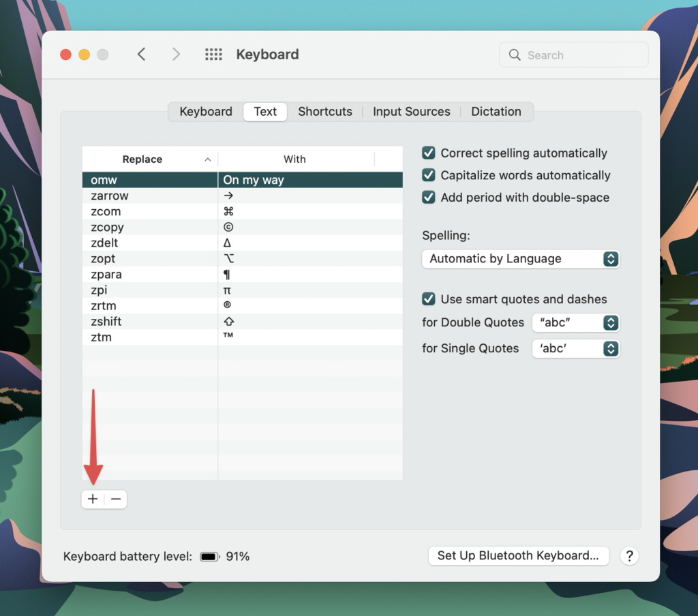Add a new text replacement with plus button
Screen dimensions: 698x616
tap(93, 499)
